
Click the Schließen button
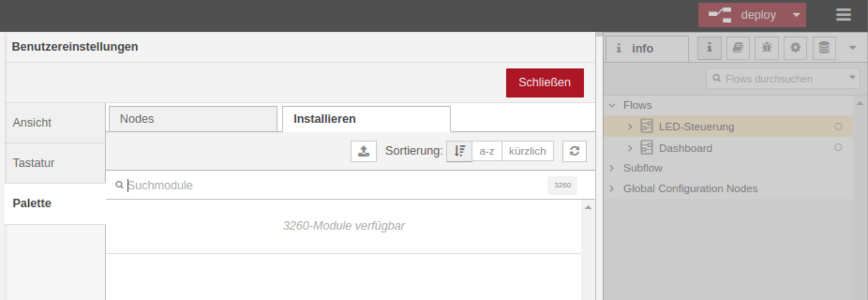[544, 82]
